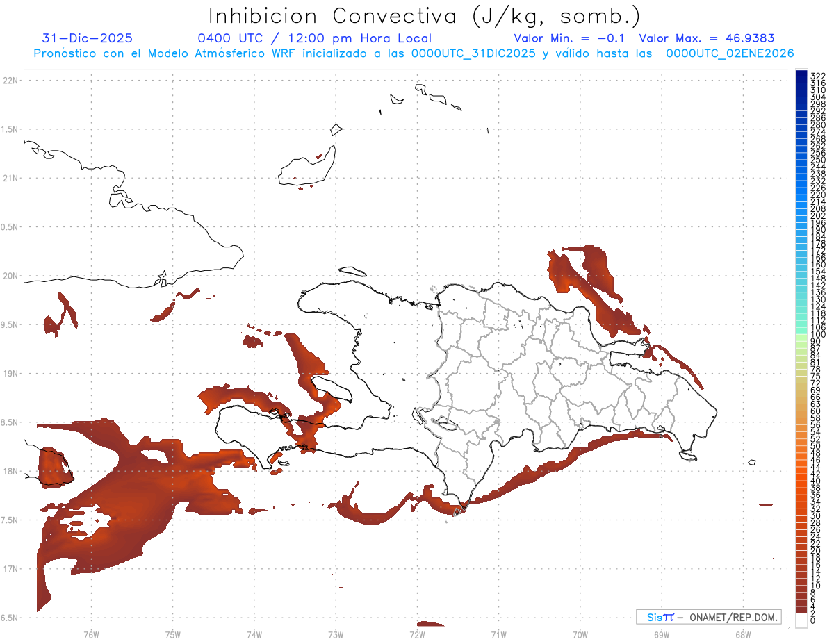Click the '72W' longitude label
Viewport: 834px width, 644px height.
tap(417, 634)
